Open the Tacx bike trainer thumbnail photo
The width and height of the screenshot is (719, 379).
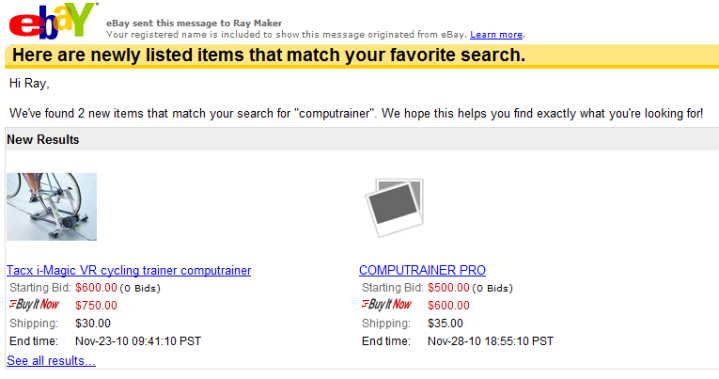pyautogui.click(x=52, y=207)
